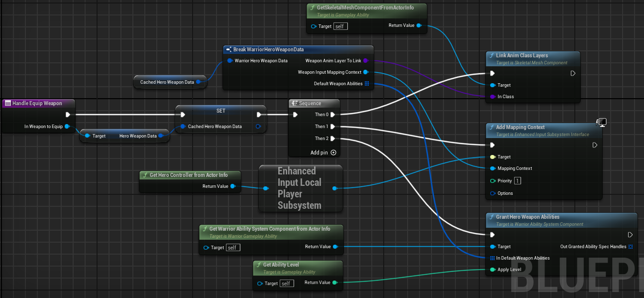Click the Options pin on Add Mapping Context
Image resolution: width=644 pixels, height=298 pixels.
pos(493,193)
